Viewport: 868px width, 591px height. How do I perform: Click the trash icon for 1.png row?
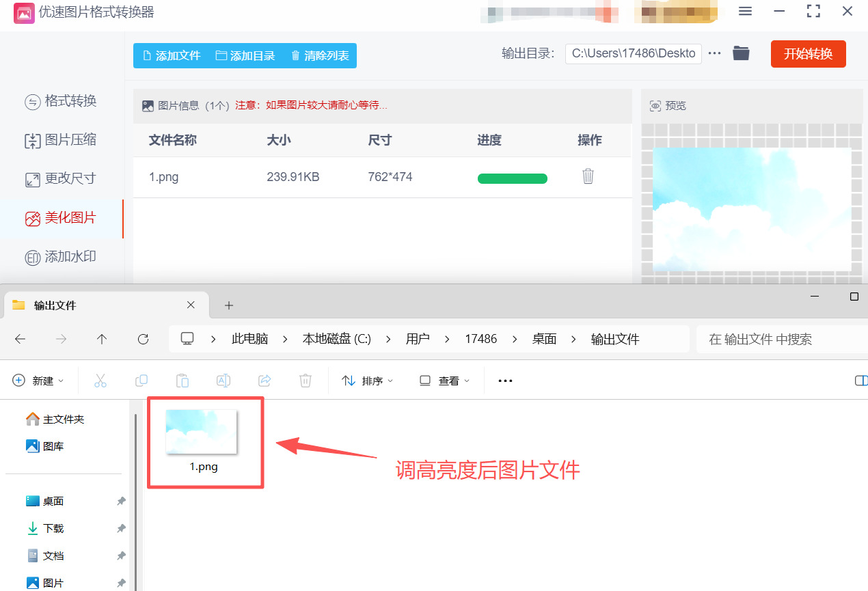588,177
